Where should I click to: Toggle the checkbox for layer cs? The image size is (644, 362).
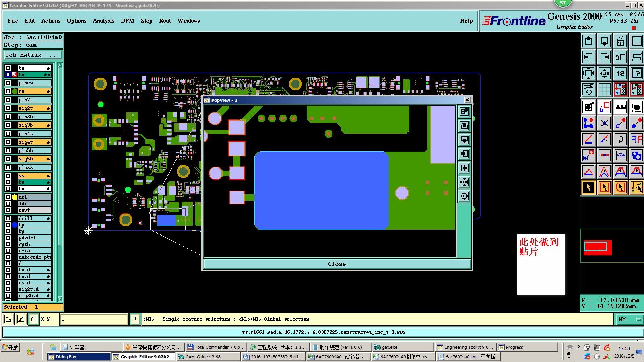(8, 91)
